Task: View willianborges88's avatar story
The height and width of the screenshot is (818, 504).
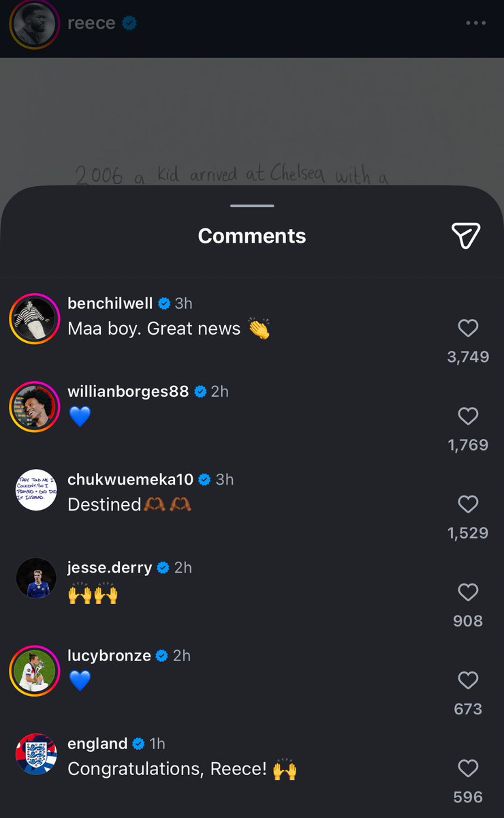Action: 35,407
